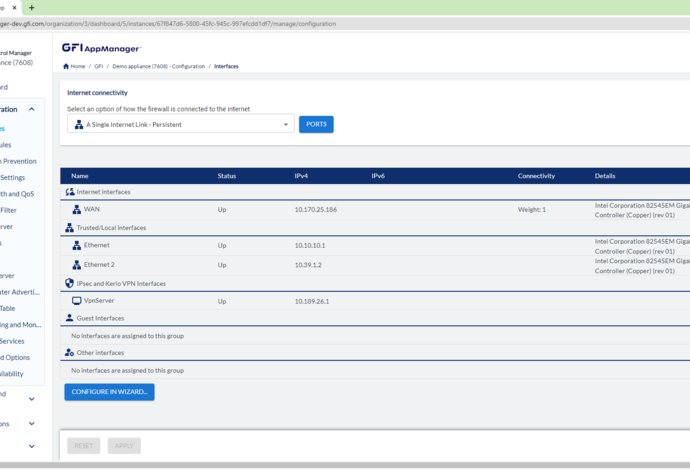Open Table item in sidebar
Image resolution: width=690 pixels, height=469 pixels.
(x=7, y=308)
